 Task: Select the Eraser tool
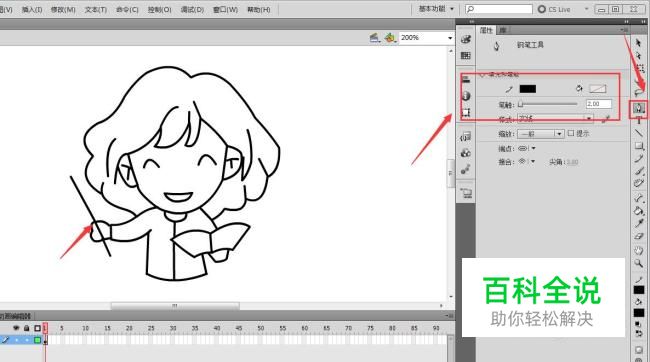[x=639, y=236]
